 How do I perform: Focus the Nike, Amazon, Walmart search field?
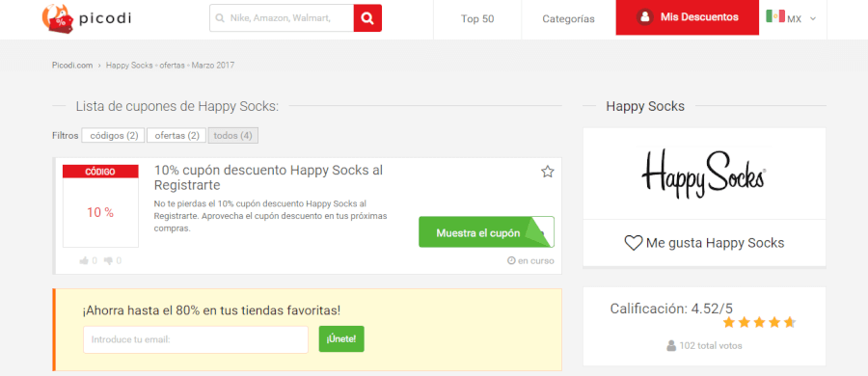click(282, 18)
